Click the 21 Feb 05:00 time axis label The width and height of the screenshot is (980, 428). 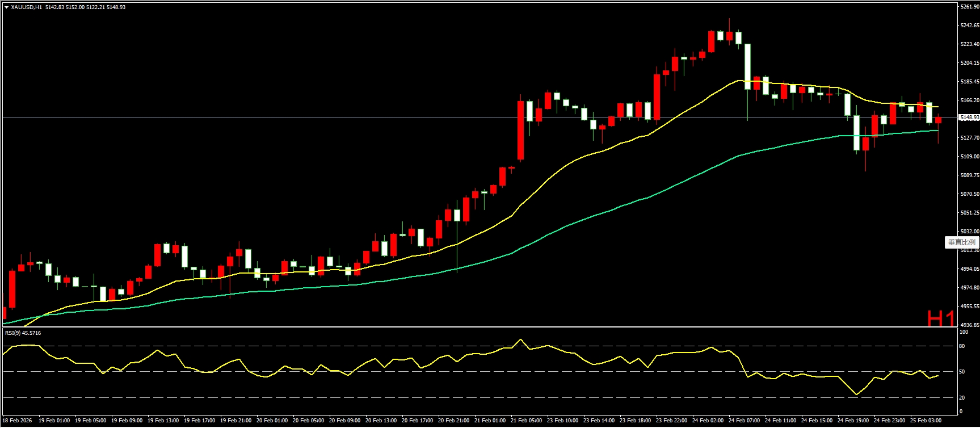[x=526, y=421]
